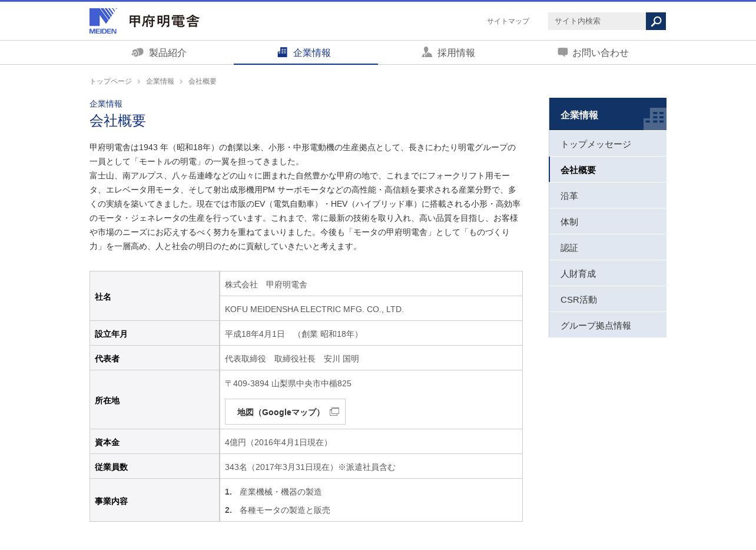Click the 343名 employee count cell
The image size is (756, 550).
(371, 466)
